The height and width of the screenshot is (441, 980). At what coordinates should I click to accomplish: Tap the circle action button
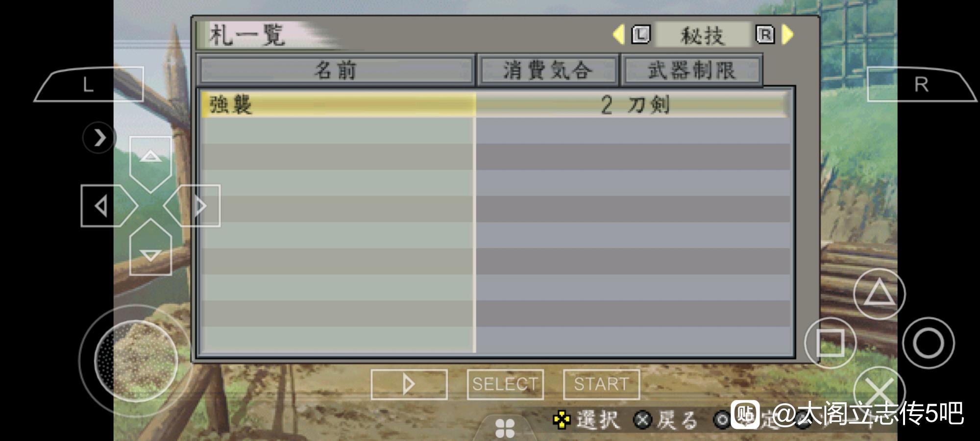click(928, 343)
